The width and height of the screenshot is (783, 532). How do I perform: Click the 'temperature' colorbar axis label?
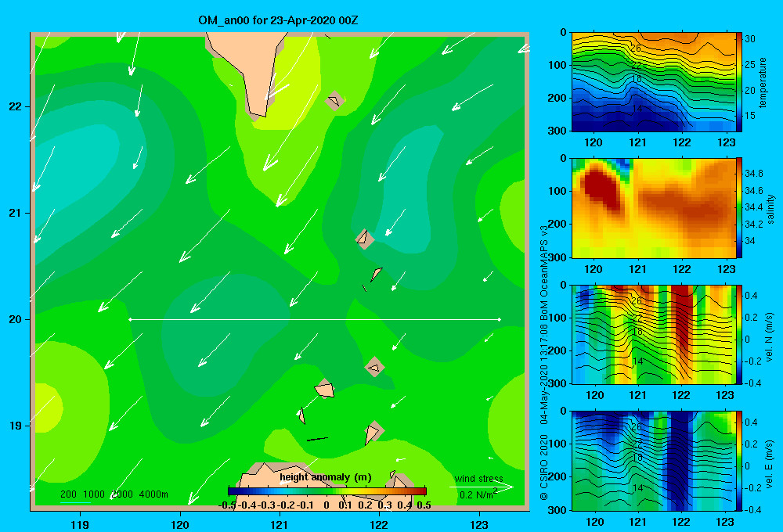pyautogui.click(x=763, y=82)
